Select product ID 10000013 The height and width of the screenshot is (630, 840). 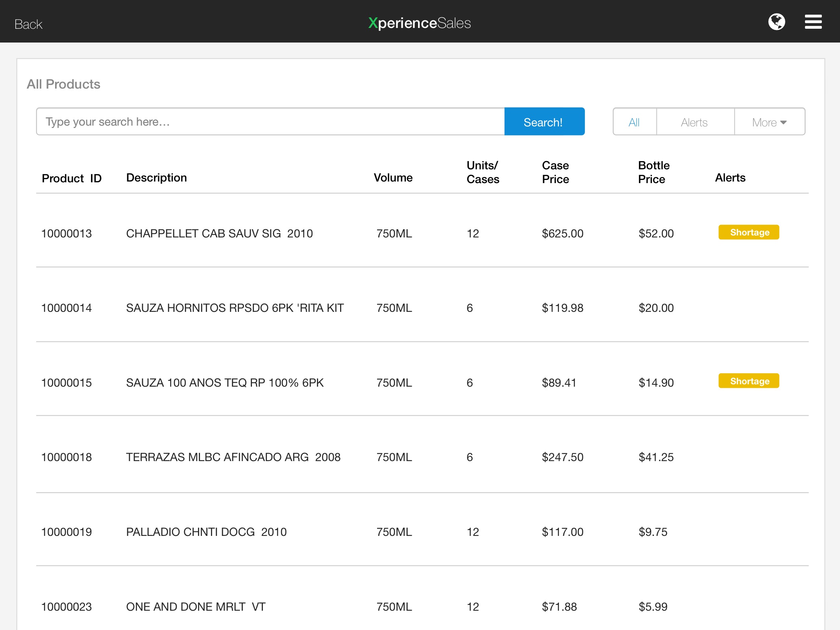coord(66,233)
